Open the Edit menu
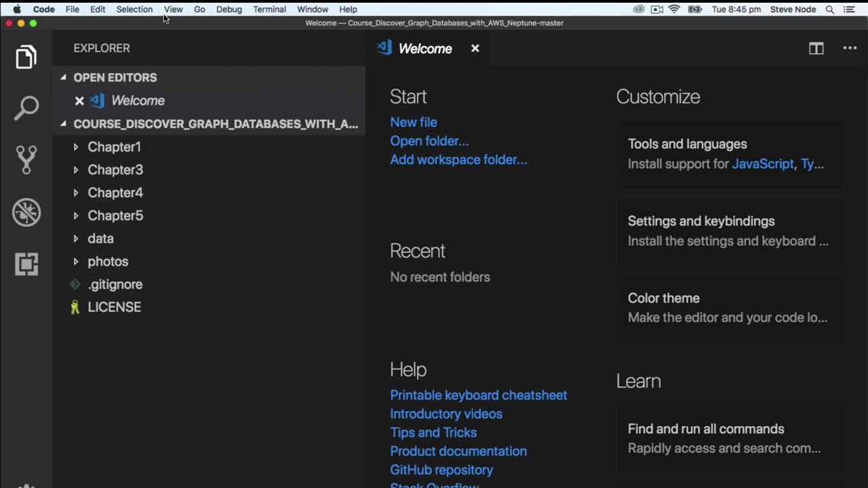 (x=98, y=9)
